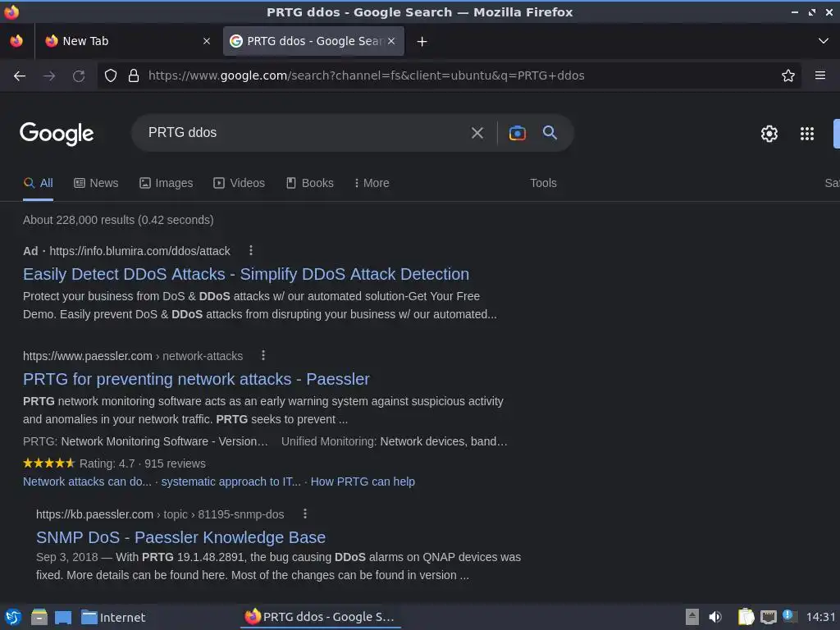840x630 pixels.
Task: Select the PRTG ddos Google Search tab
Action: tap(313, 41)
